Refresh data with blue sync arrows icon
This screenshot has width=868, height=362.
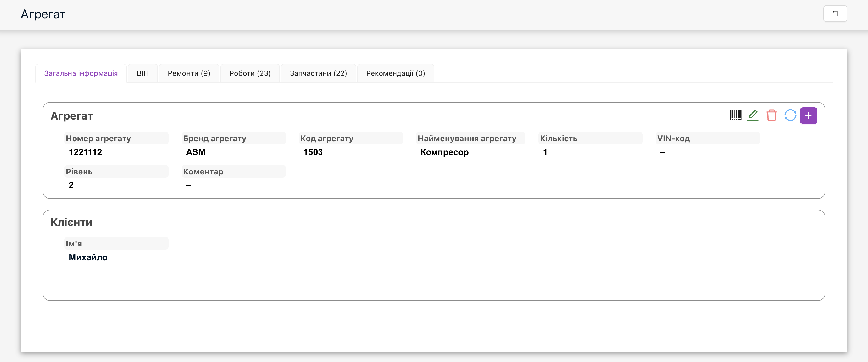click(x=790, y=116)
